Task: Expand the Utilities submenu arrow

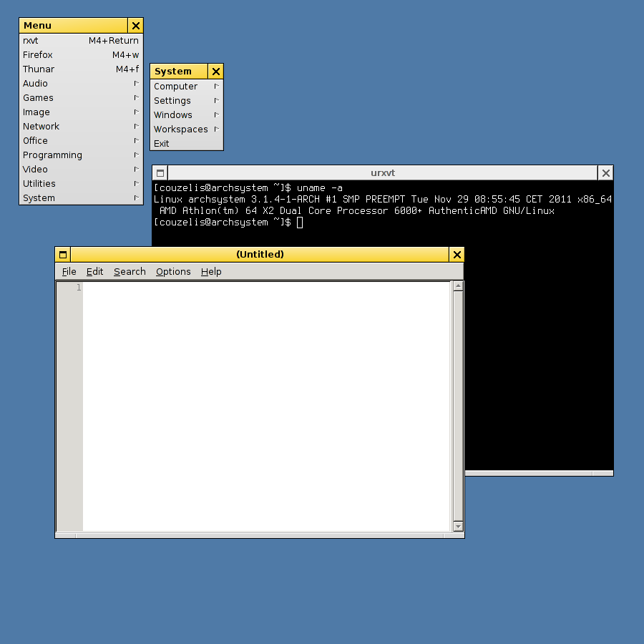Action: (137, 184)
